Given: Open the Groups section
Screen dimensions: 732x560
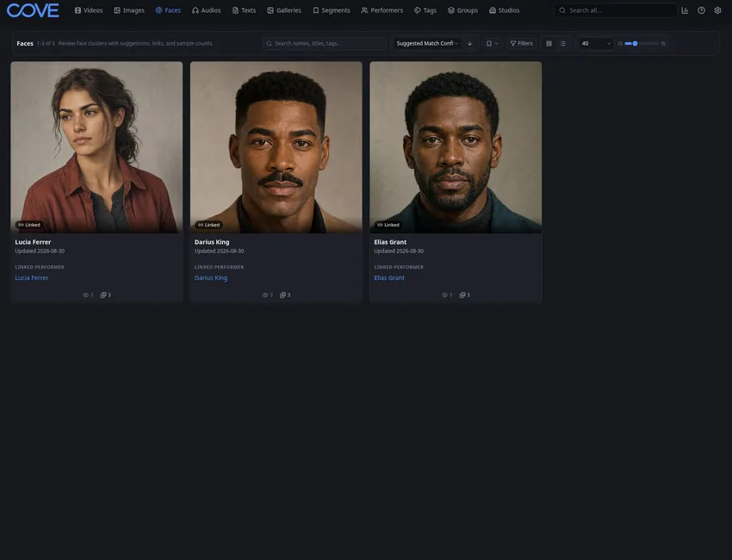Looking at the screenshot, I should point(462,10).
